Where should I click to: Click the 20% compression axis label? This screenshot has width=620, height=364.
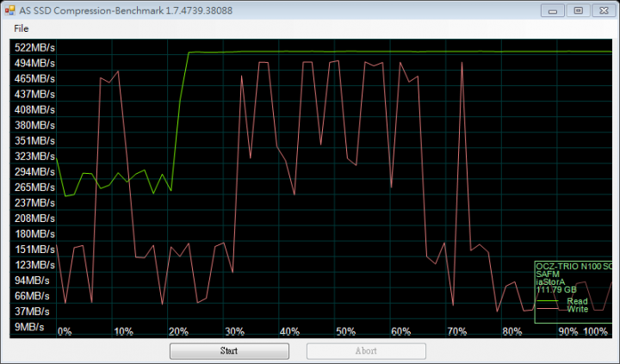179,331
